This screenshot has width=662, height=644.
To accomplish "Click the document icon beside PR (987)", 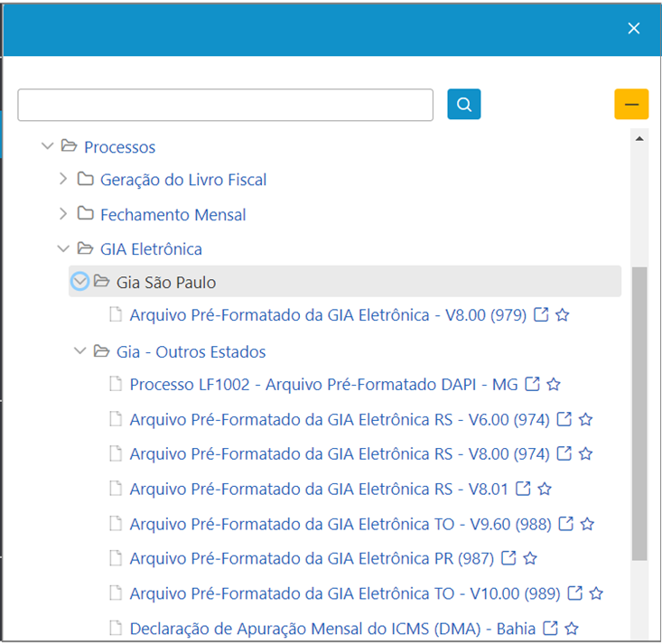I will coord(116,557).
